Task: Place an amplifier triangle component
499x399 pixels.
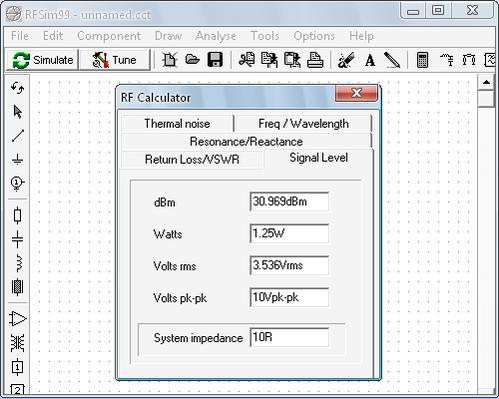Action: (x=18, y=318)
